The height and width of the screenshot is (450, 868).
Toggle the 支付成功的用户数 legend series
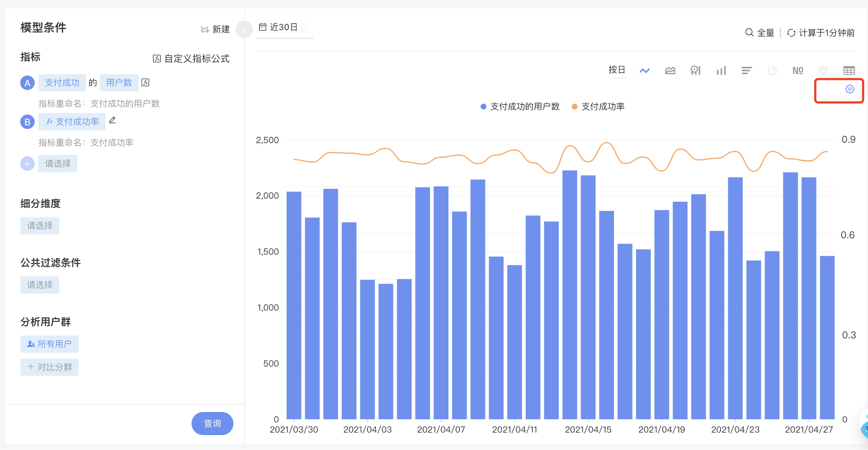click(520, 107)
